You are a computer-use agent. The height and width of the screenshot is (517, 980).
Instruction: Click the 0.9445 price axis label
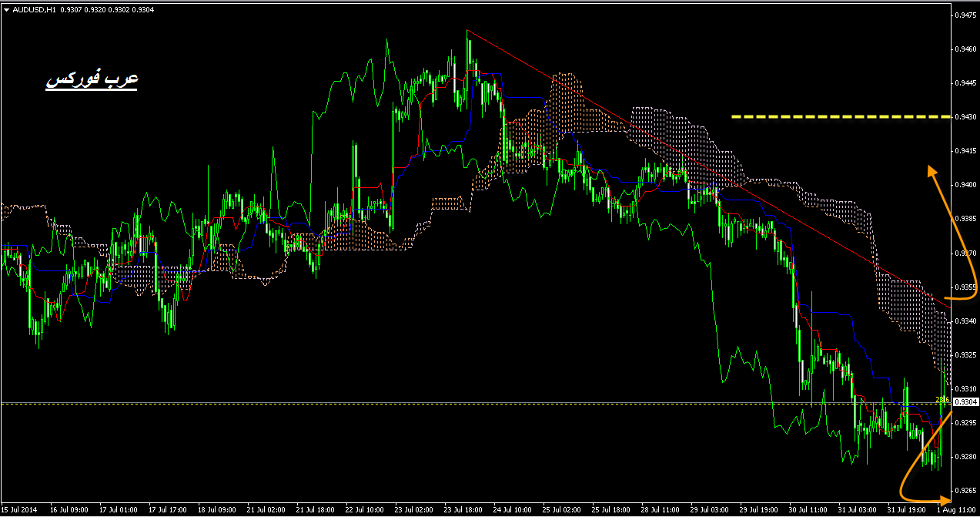pyautogui.click(x=966, y=82)
